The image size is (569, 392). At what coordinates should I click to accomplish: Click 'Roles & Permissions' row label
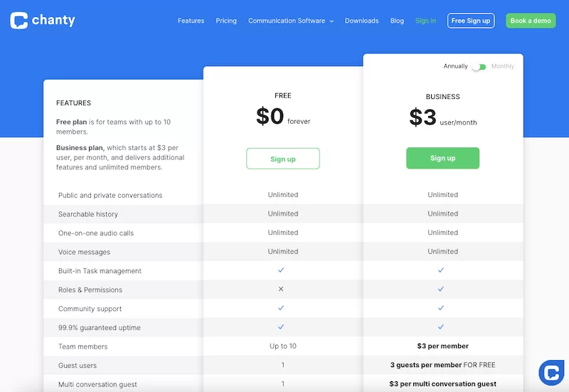coord(90,290)
